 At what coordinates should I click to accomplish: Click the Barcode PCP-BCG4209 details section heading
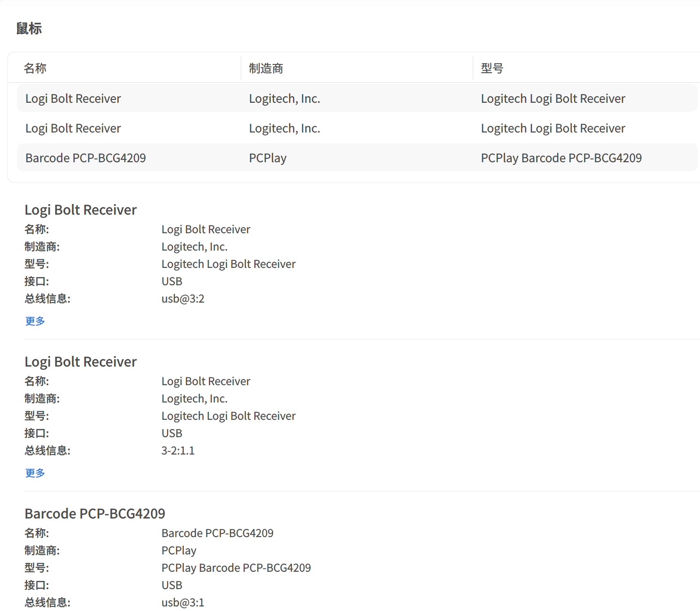coord(95,514)
